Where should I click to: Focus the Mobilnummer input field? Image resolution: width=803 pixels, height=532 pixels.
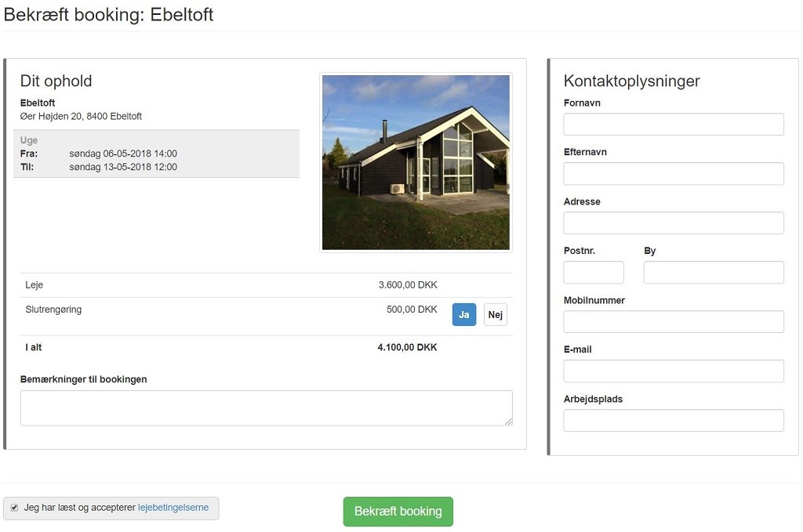pos(674,322)
